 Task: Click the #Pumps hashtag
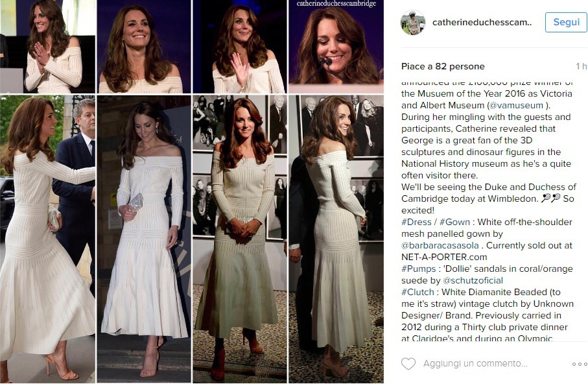(x=419, y=269)
